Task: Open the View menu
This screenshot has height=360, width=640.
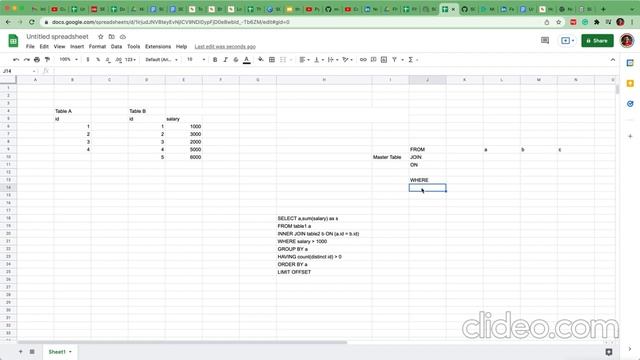Action: (x=60, y=47)
